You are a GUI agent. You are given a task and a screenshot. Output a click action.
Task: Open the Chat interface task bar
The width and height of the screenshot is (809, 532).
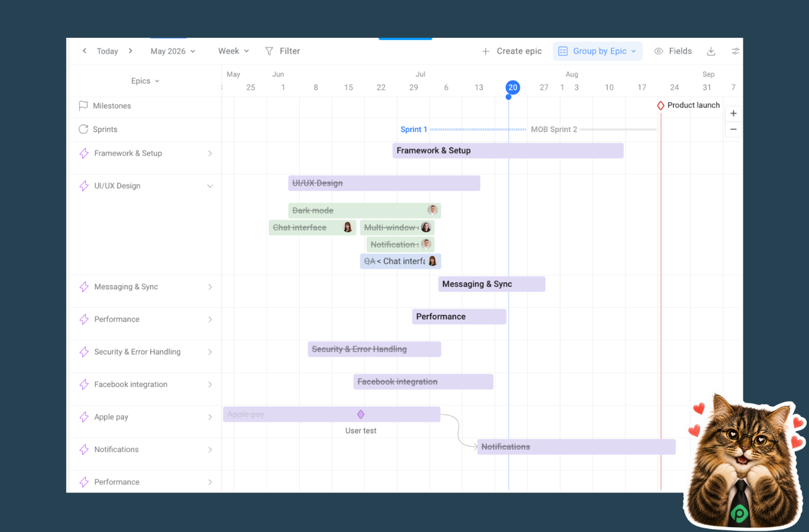coord(312,228)
